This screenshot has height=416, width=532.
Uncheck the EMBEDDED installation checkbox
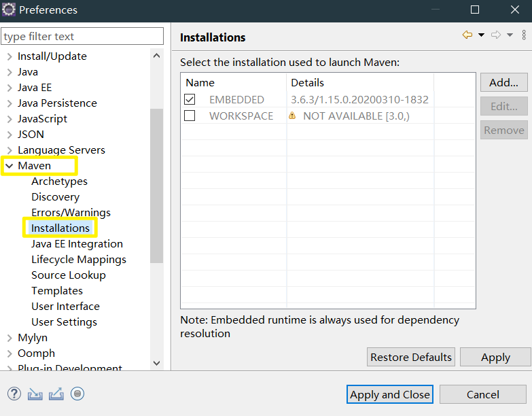click(x=190, y=100)
